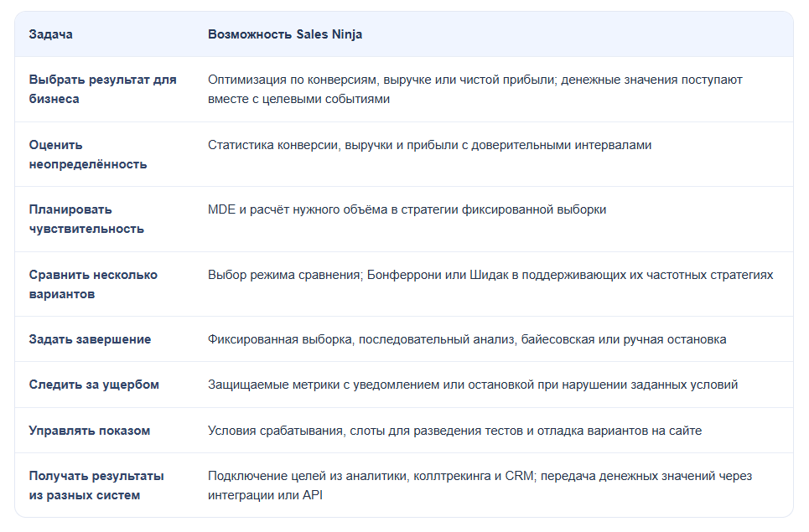Click the text "Статистика конверсии, выручки и прибыли"
This screenshot has width=809, height=532.
click(333, 145)
